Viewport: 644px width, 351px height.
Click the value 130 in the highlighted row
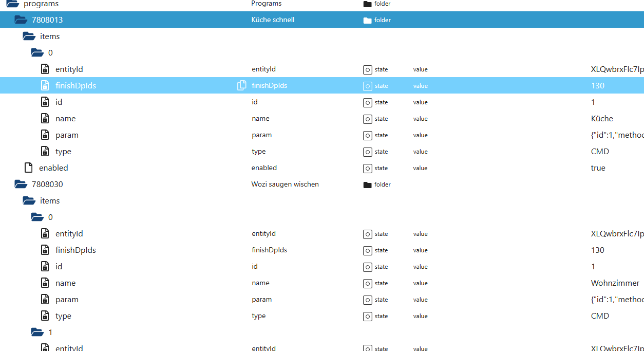(598, 86)
